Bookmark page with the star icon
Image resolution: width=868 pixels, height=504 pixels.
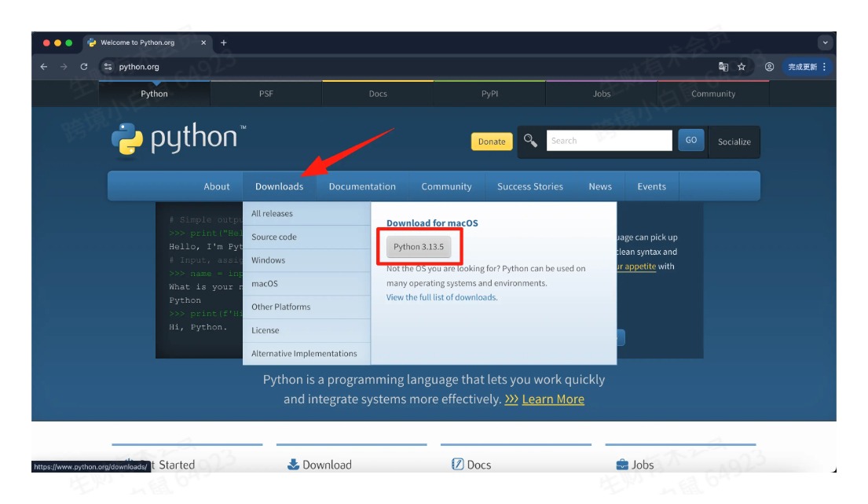coord(742,67)
